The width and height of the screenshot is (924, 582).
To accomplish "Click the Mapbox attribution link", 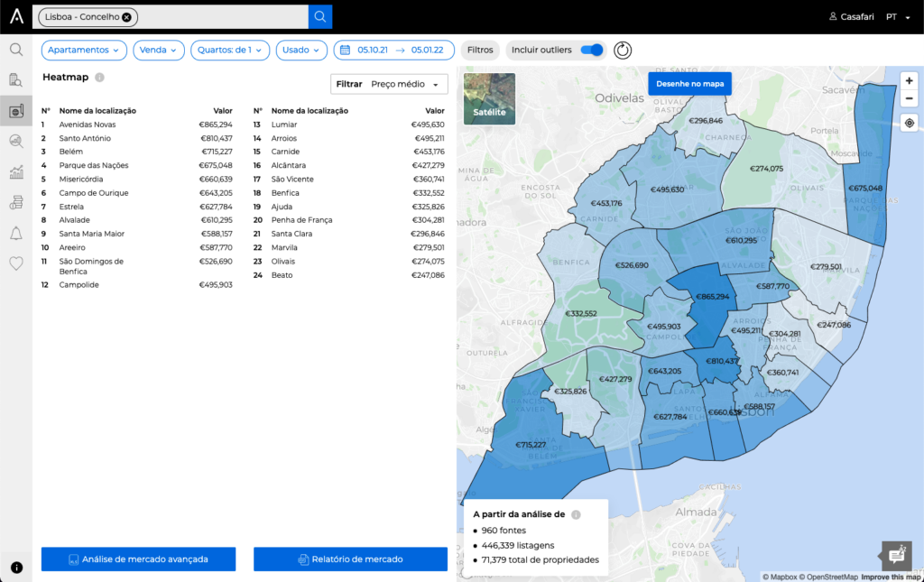I will point(780,577).
